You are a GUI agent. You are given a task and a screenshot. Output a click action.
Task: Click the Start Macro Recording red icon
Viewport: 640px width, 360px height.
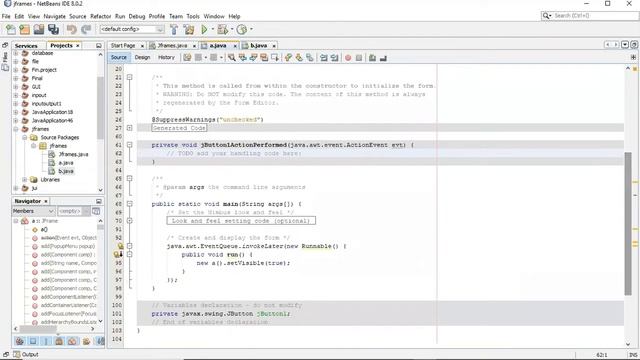tap(348, 58)
